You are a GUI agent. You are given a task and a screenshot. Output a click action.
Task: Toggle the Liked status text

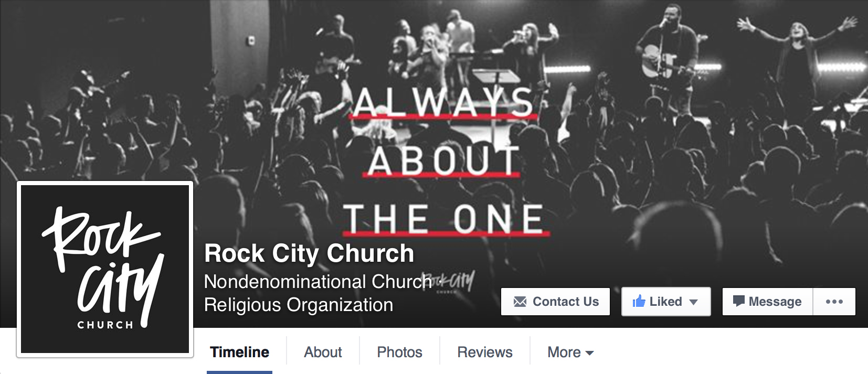pyautogui.click(x=665, y=302)
